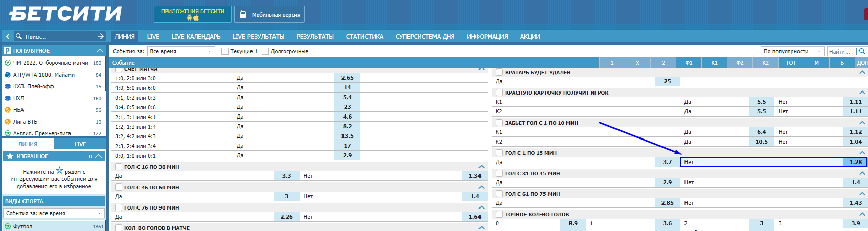
Task: Click the ТОТ column header
Action: (x=791, y=63)
